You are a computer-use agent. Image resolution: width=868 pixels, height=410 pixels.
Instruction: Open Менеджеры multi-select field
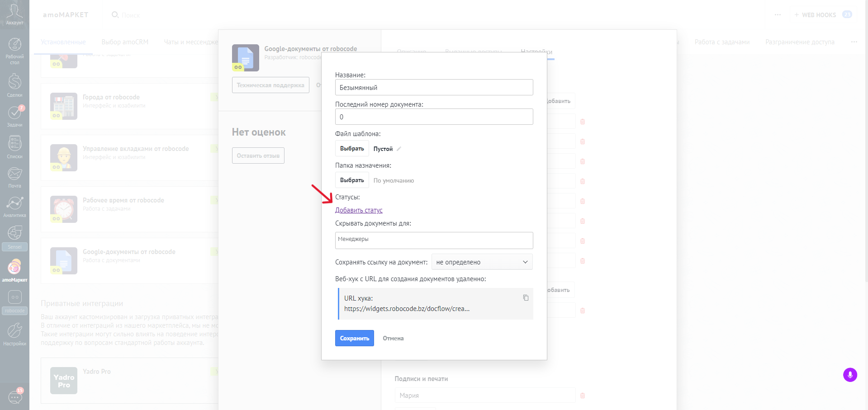(x=434, y=240)
